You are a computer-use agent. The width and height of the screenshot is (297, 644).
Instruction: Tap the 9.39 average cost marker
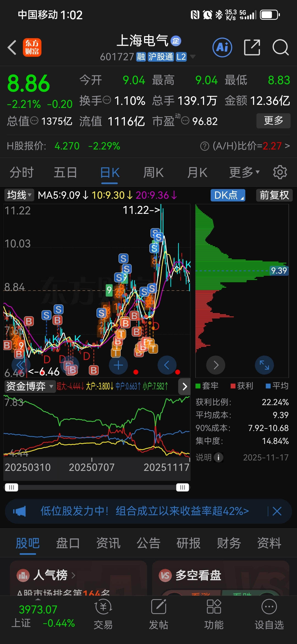pos(279,271)
